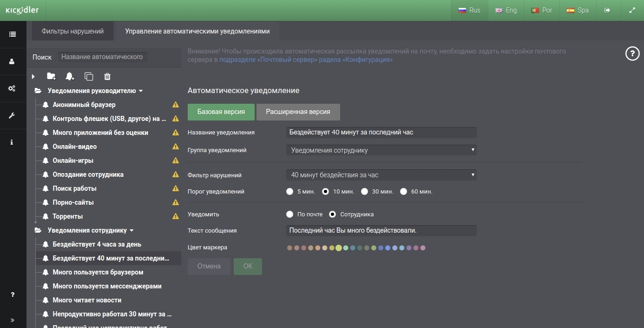Open the Группа уведомлений dropdown

[x=381, y=150]
